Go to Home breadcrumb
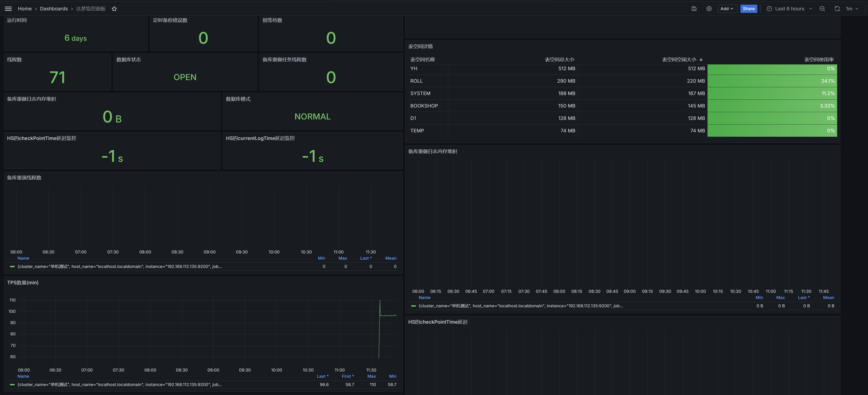Image resolution: width=868 pixels, height=395 pixels. 25,9
